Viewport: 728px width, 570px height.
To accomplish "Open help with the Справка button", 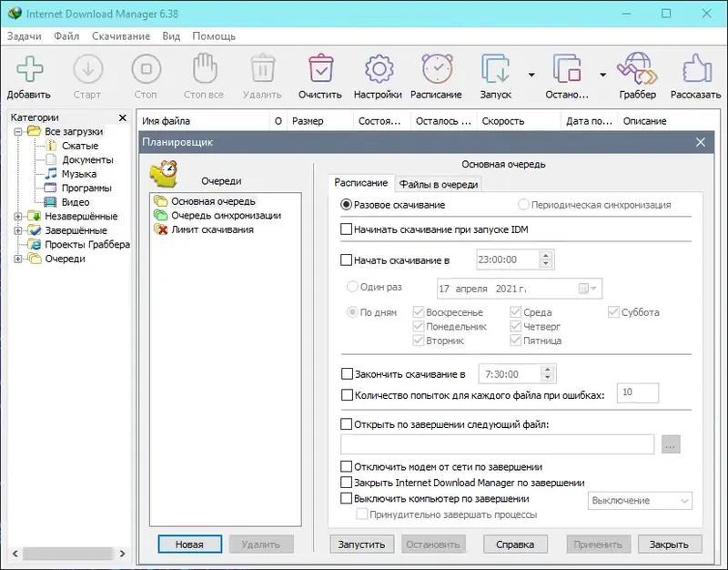I will pos(515,544).
